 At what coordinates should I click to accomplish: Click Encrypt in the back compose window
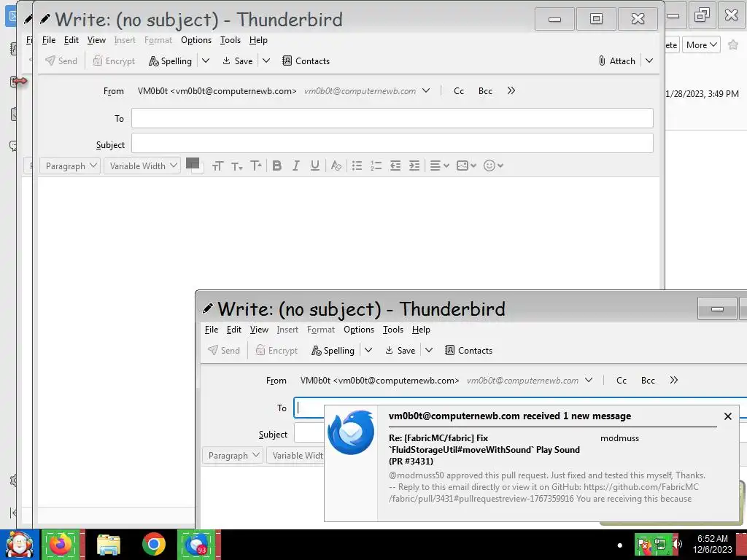[114, 61]
